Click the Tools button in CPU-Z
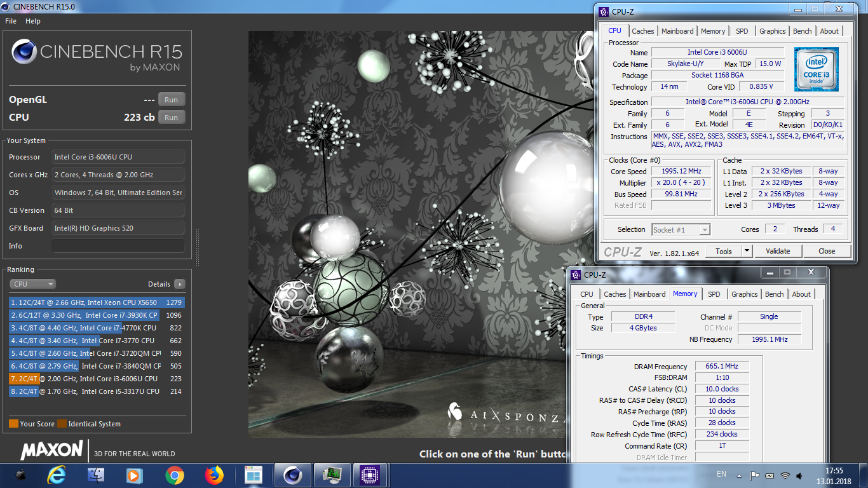This screenshot has width=868, height=488. (x=724, y=251)
